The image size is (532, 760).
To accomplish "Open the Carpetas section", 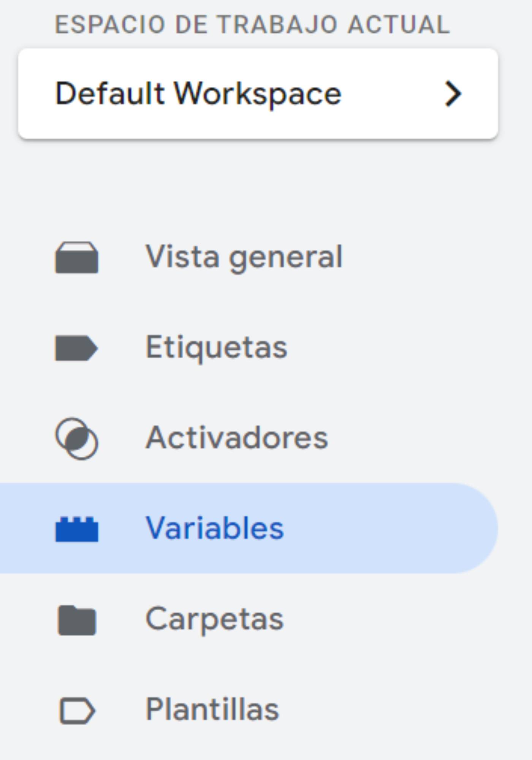I will coord(215,617).
